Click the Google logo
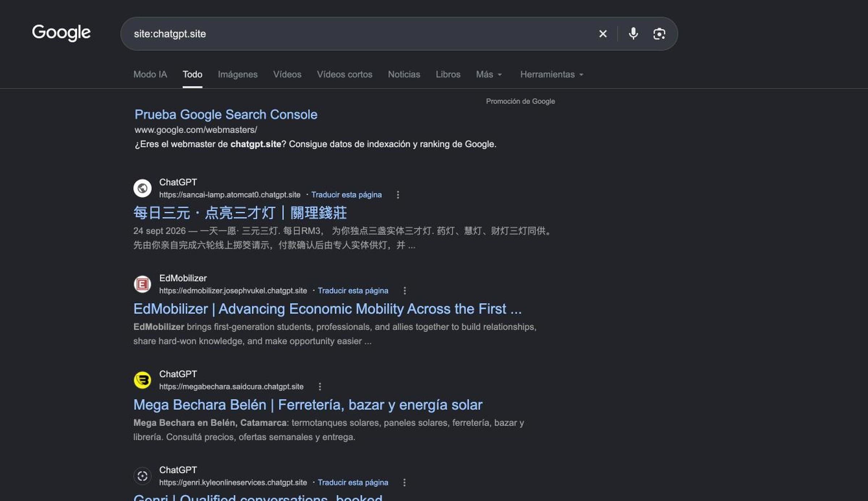 61,33
